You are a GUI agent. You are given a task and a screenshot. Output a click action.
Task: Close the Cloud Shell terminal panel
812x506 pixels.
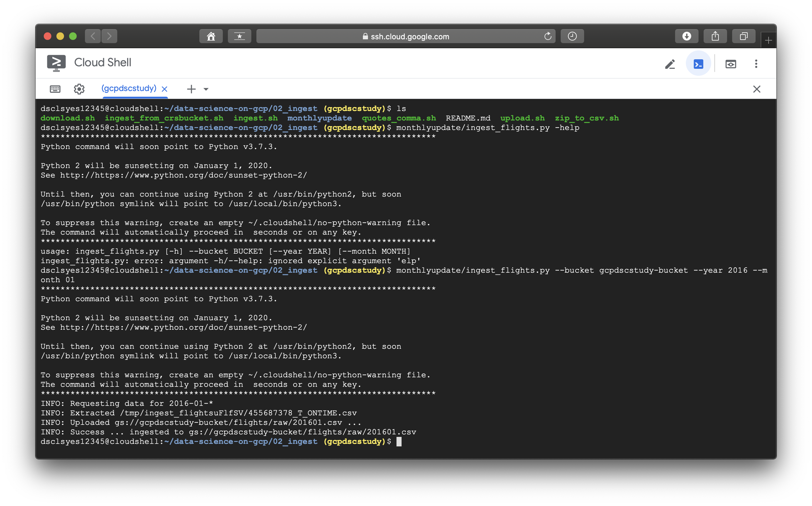coord(757,89)
